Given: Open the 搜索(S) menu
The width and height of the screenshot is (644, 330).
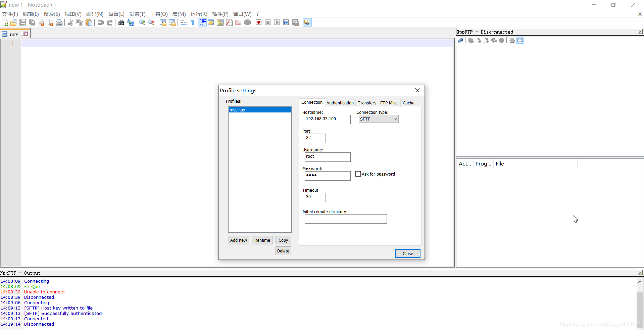Looking at the screenshot, I should point(52,14).
